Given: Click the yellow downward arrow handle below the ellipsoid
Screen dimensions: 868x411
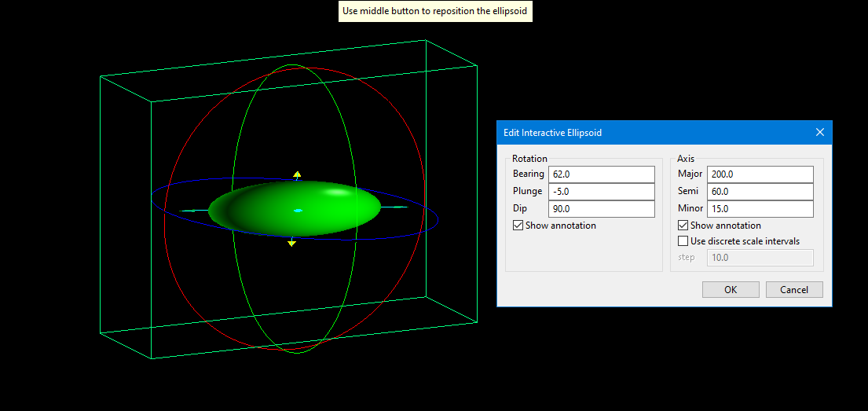Looking at the screenshot, I should (x=291, y=243).
